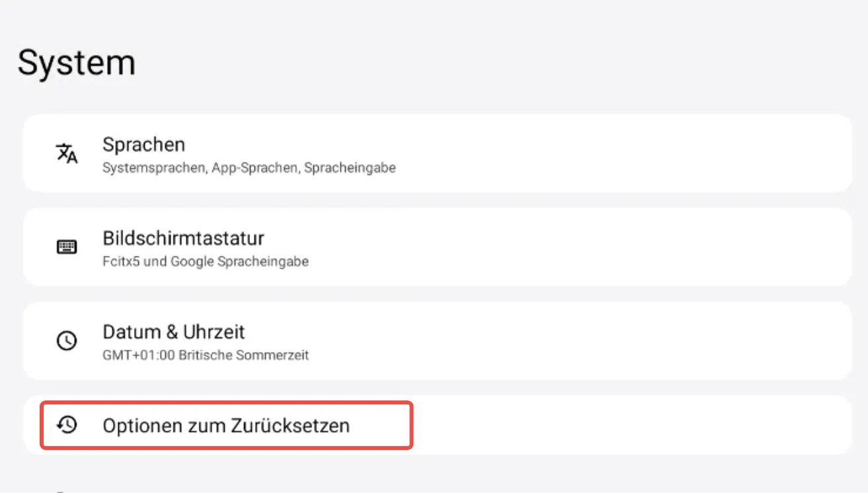
Task: Open the Bildschirmtastatur settings
Action: [183, 238]
